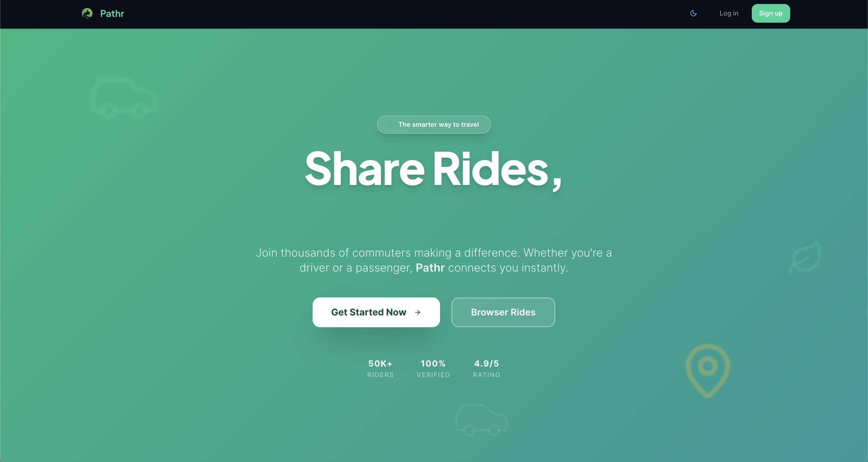This screenshot has width=868, height=462.
Task: Open the Log in page
Action: click(729, 13)
